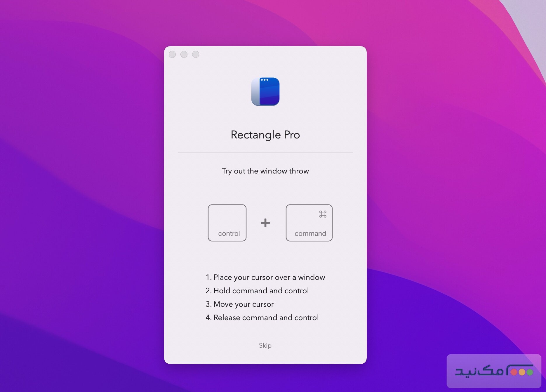Click the Skip link
The image size is (546, 392).
[x=265, y=345]
